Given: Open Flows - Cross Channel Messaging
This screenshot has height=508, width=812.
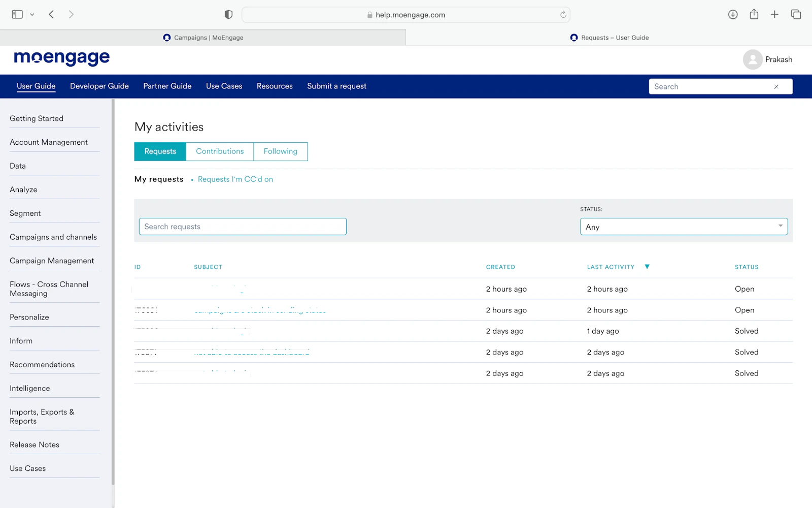Looking at the screenshot, I should point(49,289).
